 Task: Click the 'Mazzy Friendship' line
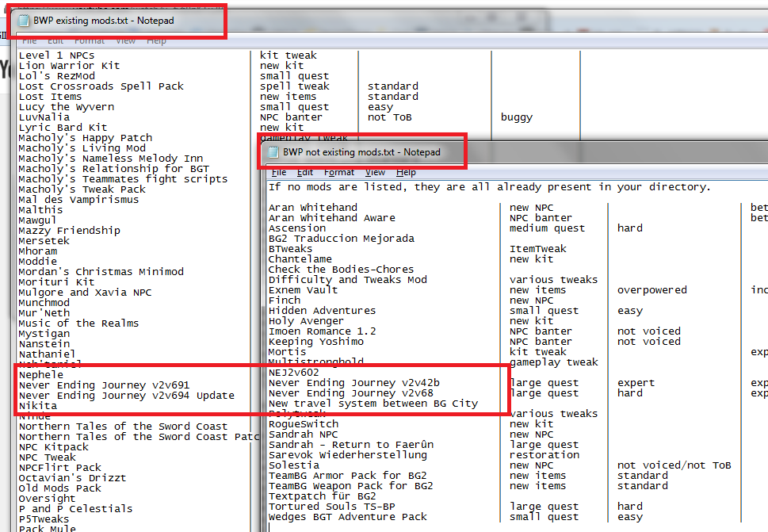[69, 230]
